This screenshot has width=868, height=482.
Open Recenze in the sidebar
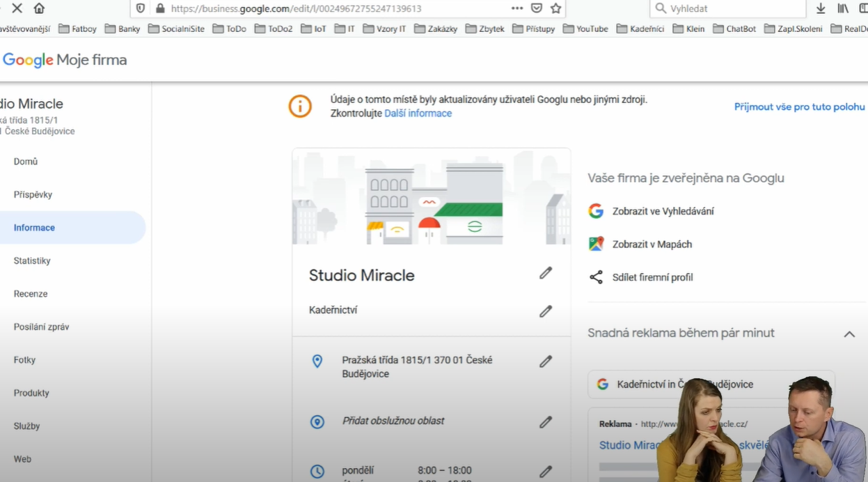31,294
